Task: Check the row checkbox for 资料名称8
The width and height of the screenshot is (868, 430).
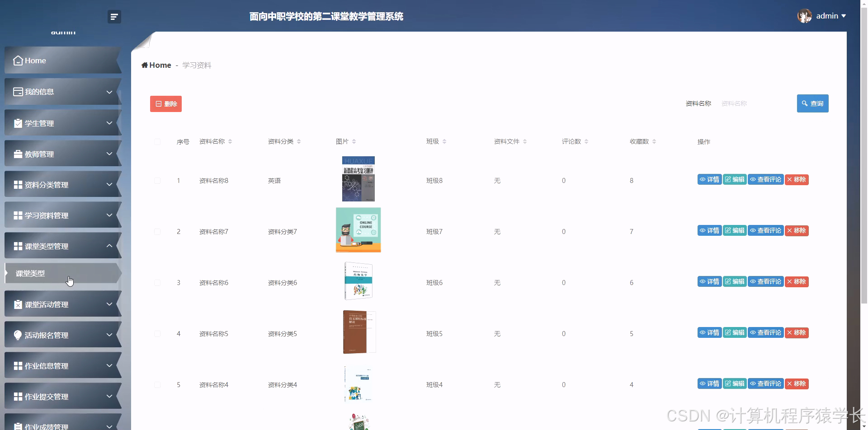Action: point(157,181)
